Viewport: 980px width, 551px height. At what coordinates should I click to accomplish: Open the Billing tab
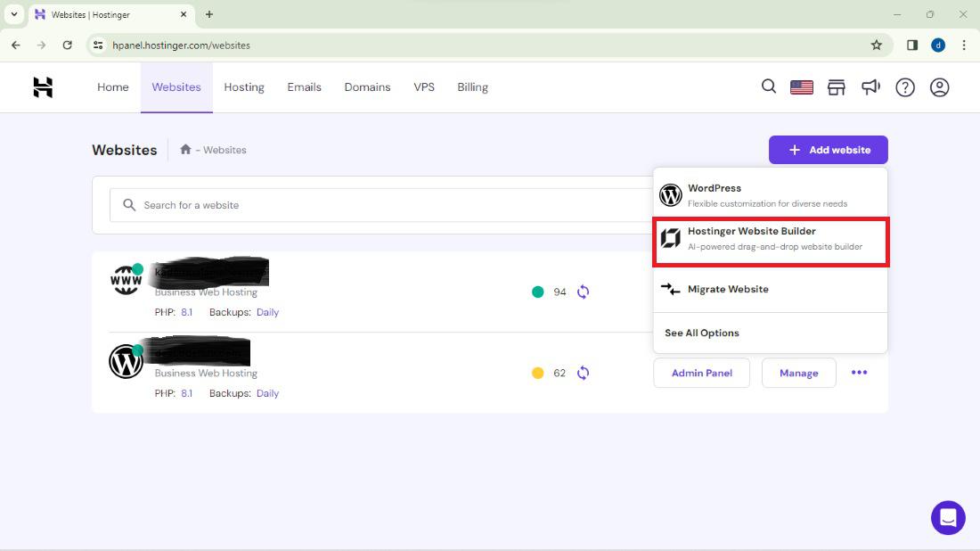pyautogui.click(x=472, y=87)
